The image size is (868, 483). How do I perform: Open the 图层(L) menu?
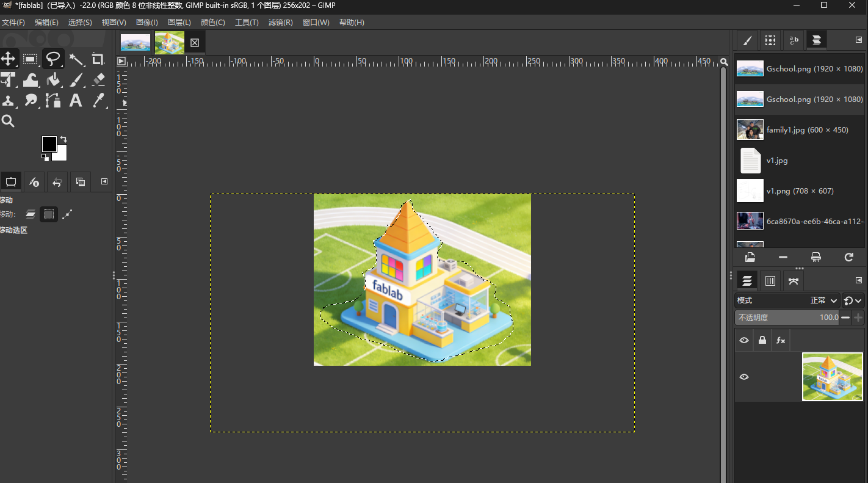click(179, 23)
